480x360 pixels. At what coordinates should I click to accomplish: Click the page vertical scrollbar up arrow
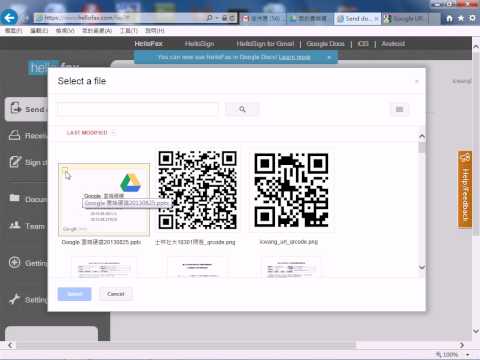[476, 47]
